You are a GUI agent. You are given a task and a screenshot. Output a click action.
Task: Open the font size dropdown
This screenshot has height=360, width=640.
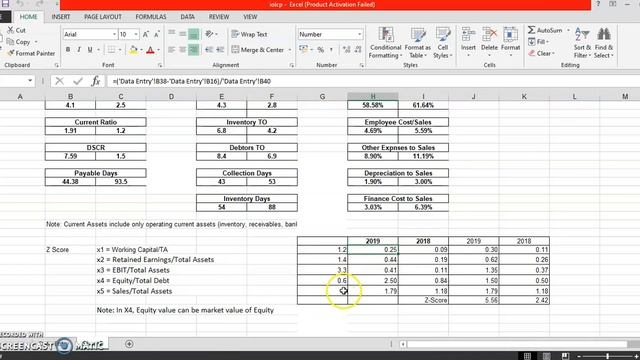tap(136, 34)
